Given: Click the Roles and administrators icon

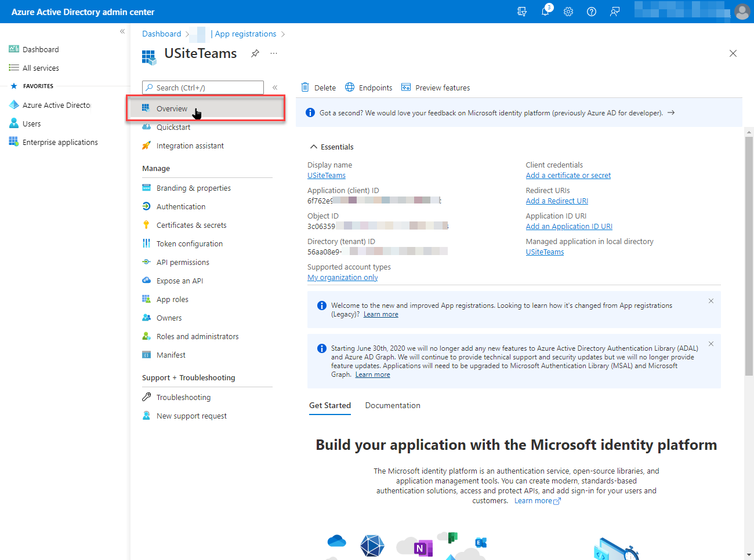Looking at the screenshot, I should tap(146, 336).
